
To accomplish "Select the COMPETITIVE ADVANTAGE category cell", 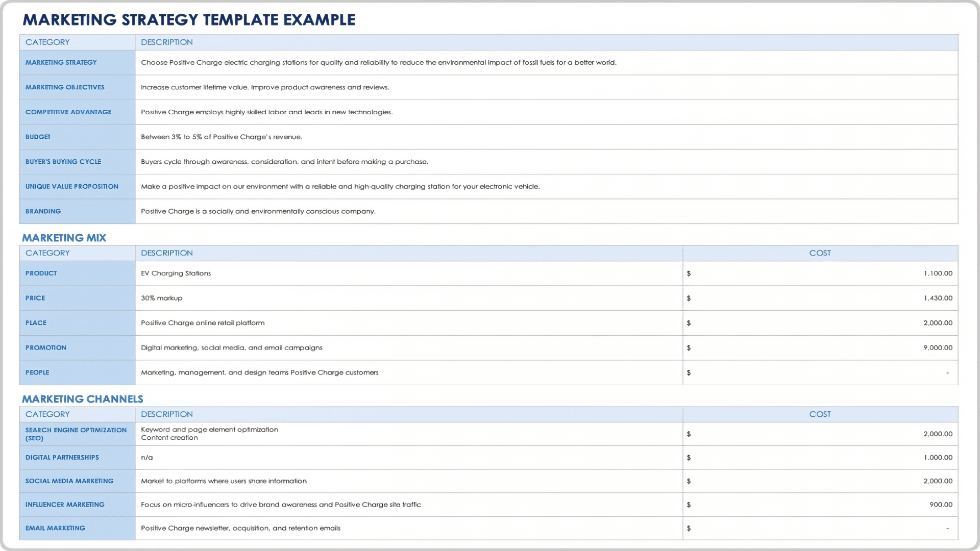I will point(77,112).
